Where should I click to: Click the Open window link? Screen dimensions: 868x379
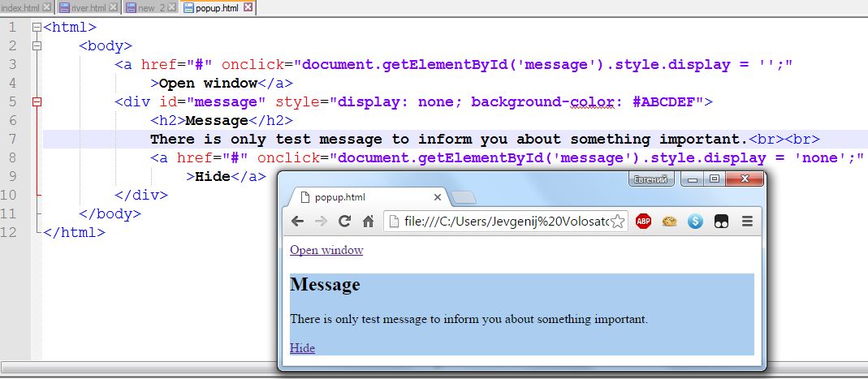(326, 250)
